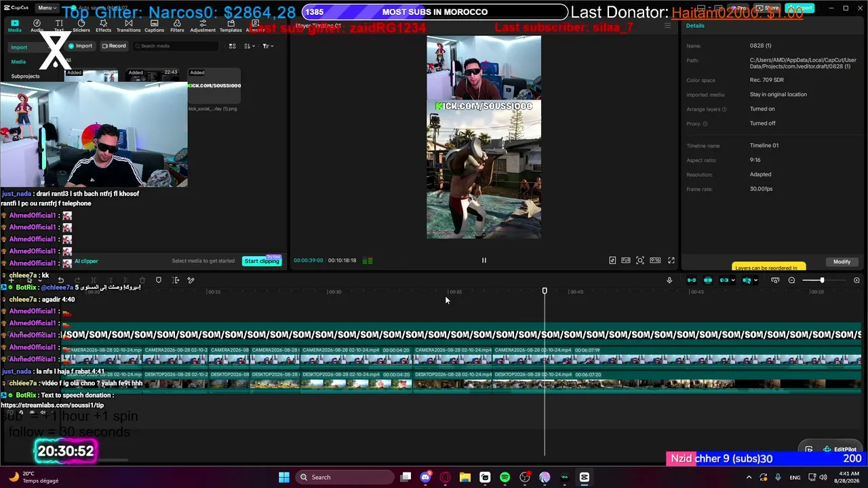Click Redo in the timeline toolbar
Image resolution: width=868 pixels, height=488 pixels.
pyautogui.click(x=77, y=280)
